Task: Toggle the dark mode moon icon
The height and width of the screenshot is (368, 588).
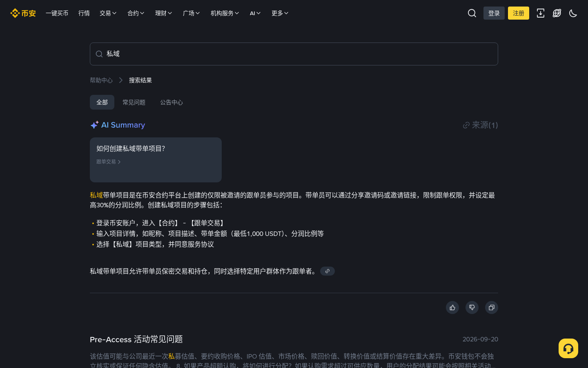Action: (x=573, y=13)
